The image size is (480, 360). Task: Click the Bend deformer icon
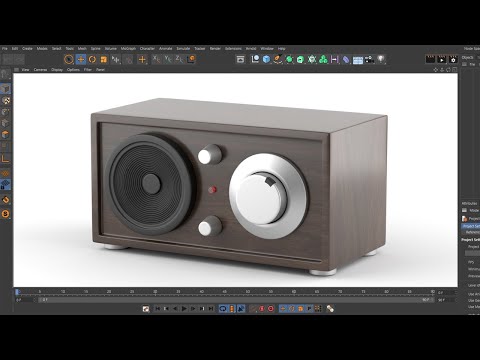click(346, 60)
